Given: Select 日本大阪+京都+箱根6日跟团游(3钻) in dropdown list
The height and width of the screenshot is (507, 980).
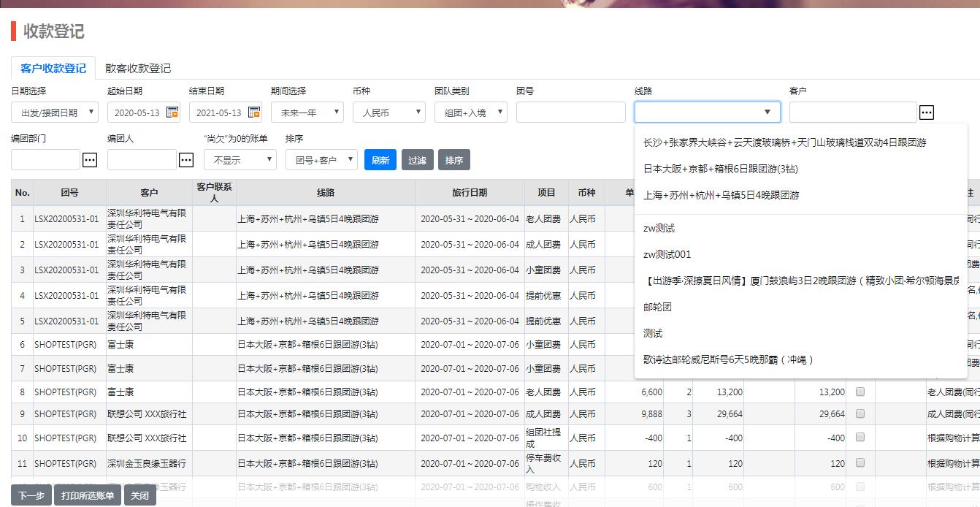Looking at the screenshot, I should [x=801, y=169].
